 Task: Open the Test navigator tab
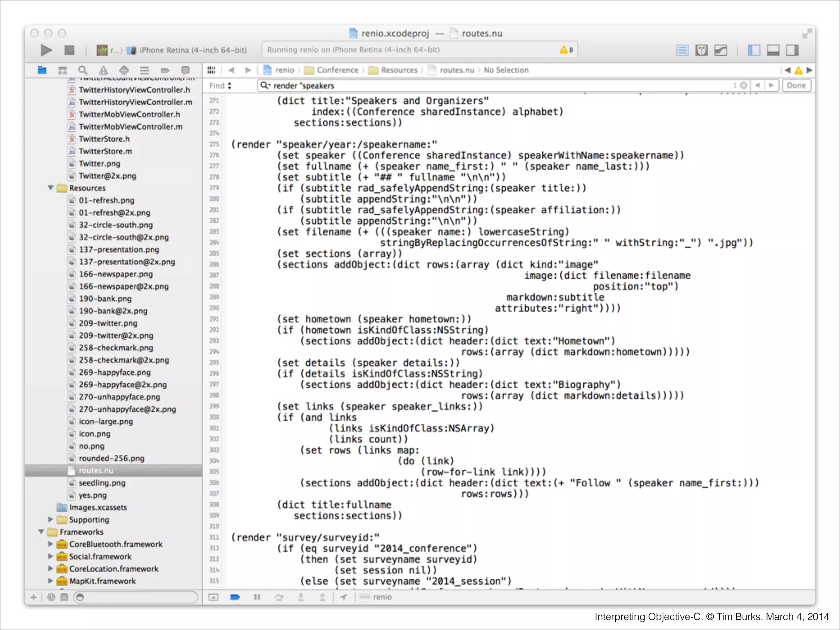pyautogui.click(x=124, y=70)
